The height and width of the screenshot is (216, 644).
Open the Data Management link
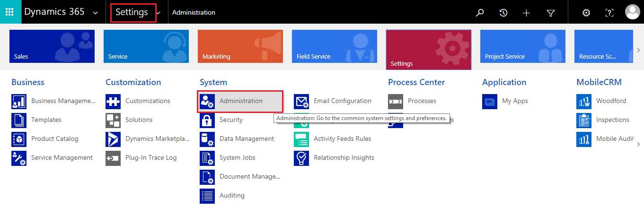(247, 139)
